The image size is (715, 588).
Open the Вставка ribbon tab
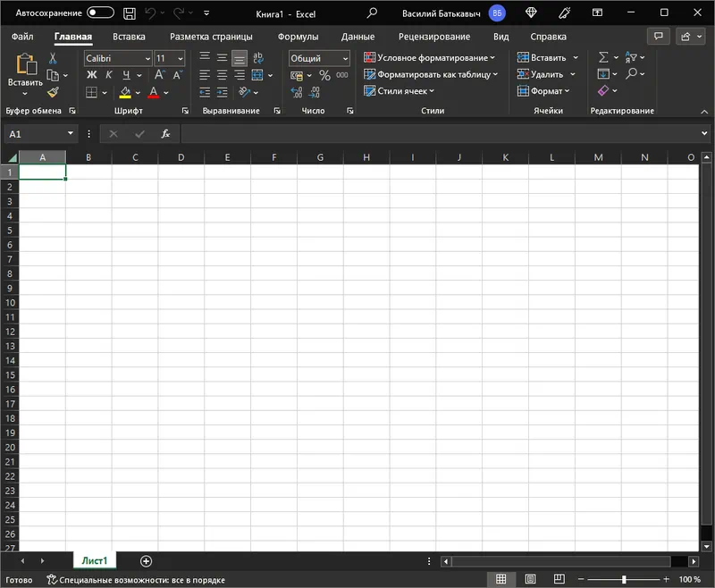129,37
